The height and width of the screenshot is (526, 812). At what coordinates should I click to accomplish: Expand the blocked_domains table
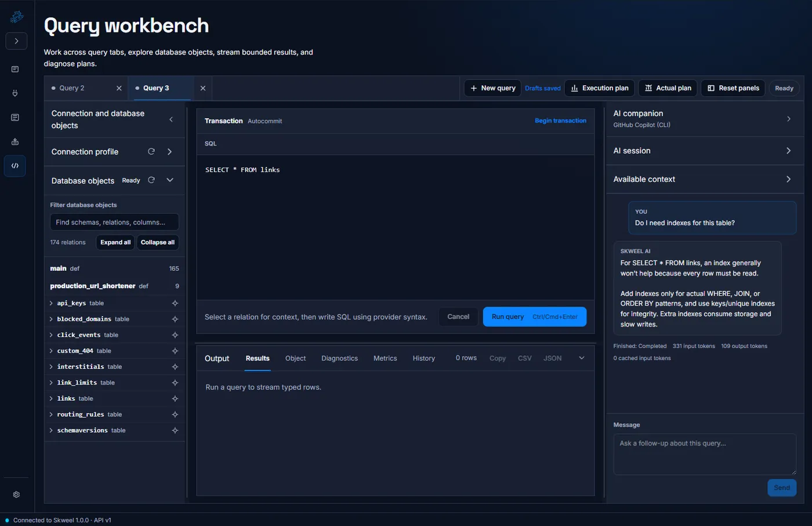pyautogui.click(x=51, y=319)
